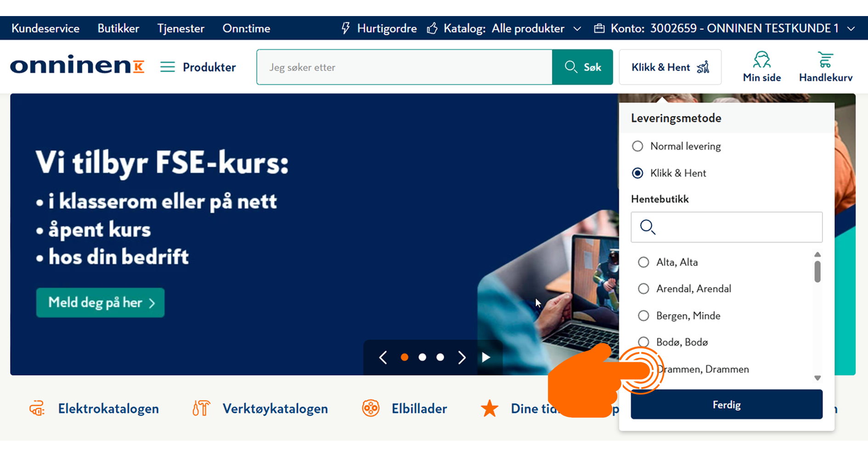Click the Hurtigordre lightning icon
Screen dimensions: 868x459
pyautogui.click(x=345, y=28)
